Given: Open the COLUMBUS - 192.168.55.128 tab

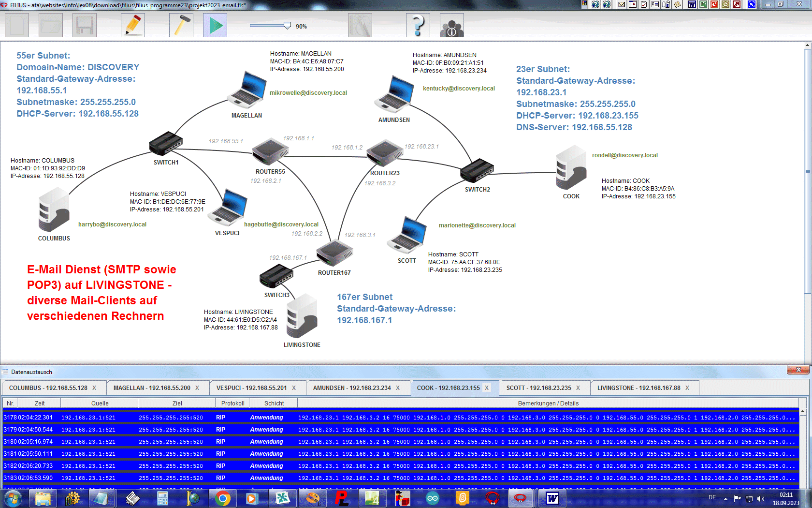Looking at the screenshot, I should (x=48, y=388).
